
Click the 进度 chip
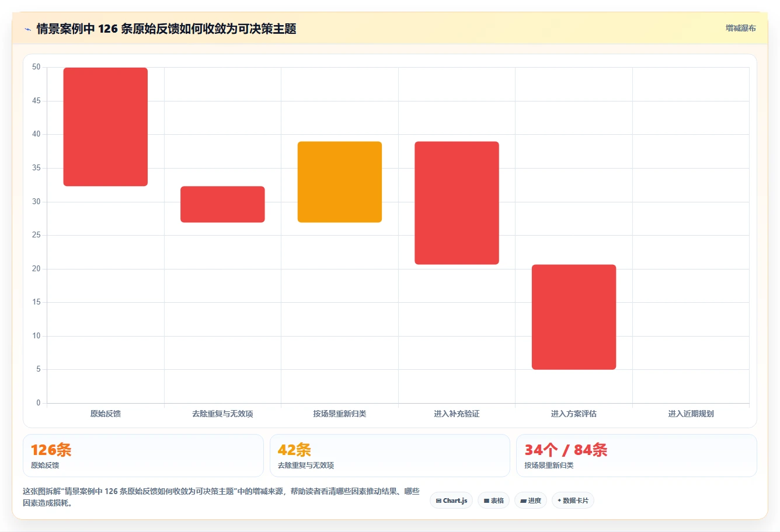[x=531, y=501]
